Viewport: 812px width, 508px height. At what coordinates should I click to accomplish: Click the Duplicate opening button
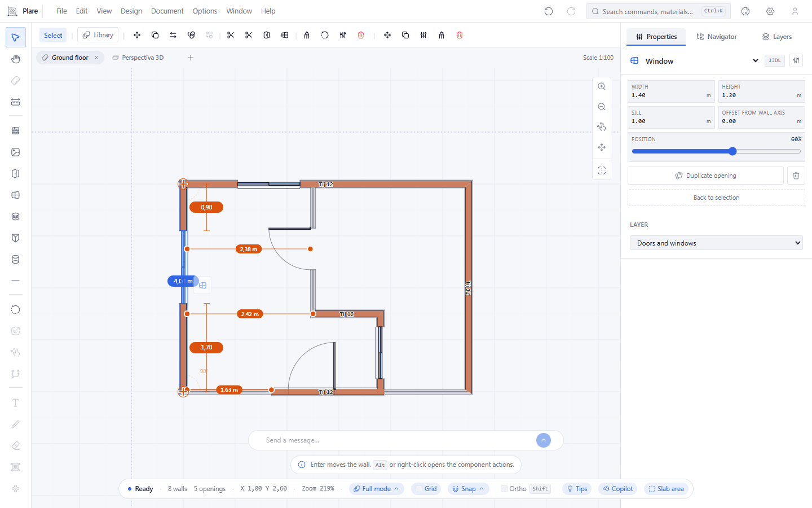[x=705, y=176]
